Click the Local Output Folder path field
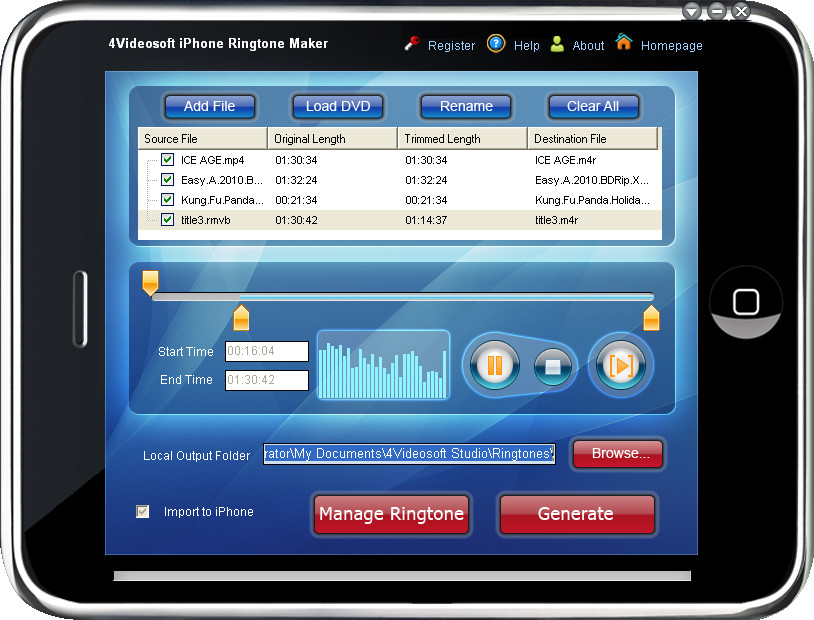The image size is (814, 620). click(409, 454)
